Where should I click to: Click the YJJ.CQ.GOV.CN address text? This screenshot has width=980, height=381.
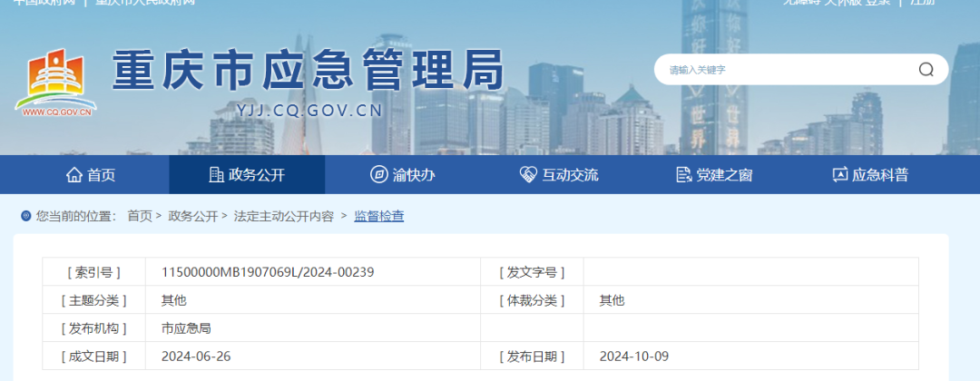[309, 112]
